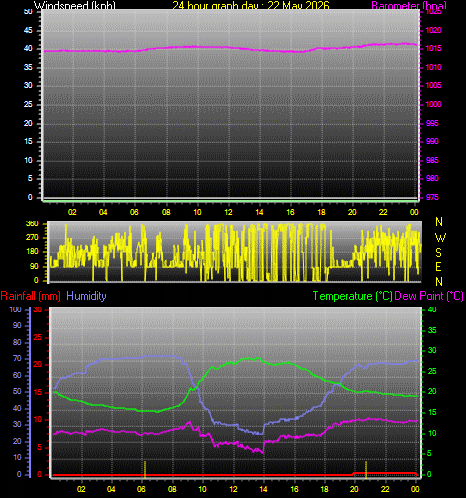
Task: Click the 40 value on green temperature axis
Action: (x=432, y=309)
